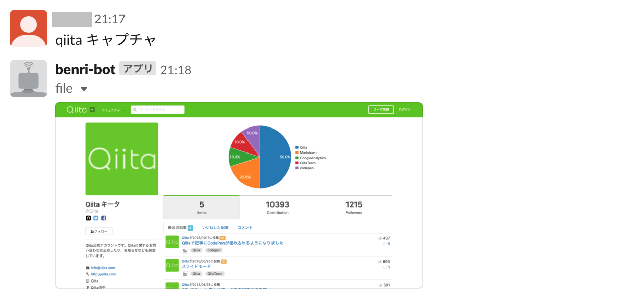
Task: Expand the コミュニティ menu in the screenshot
Action: pos(112,110)
